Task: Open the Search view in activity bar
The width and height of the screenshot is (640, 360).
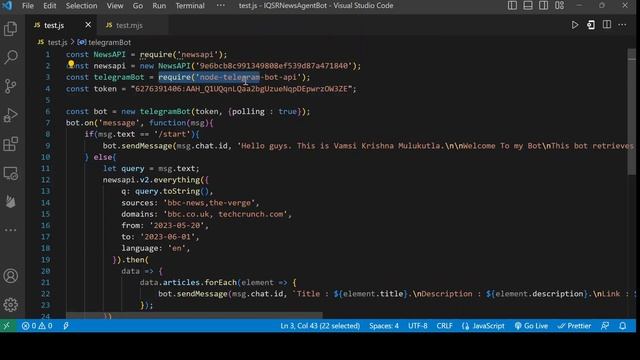Action: (11, 57)
